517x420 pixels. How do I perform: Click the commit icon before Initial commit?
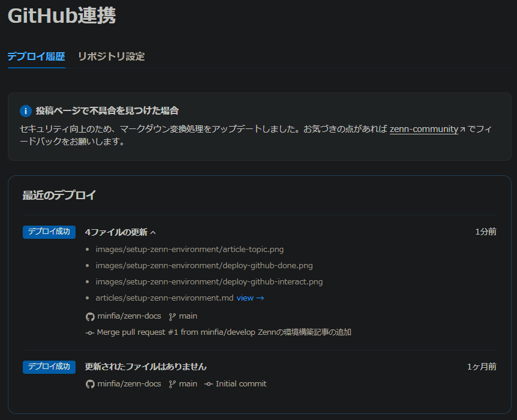tap(208, 384)
